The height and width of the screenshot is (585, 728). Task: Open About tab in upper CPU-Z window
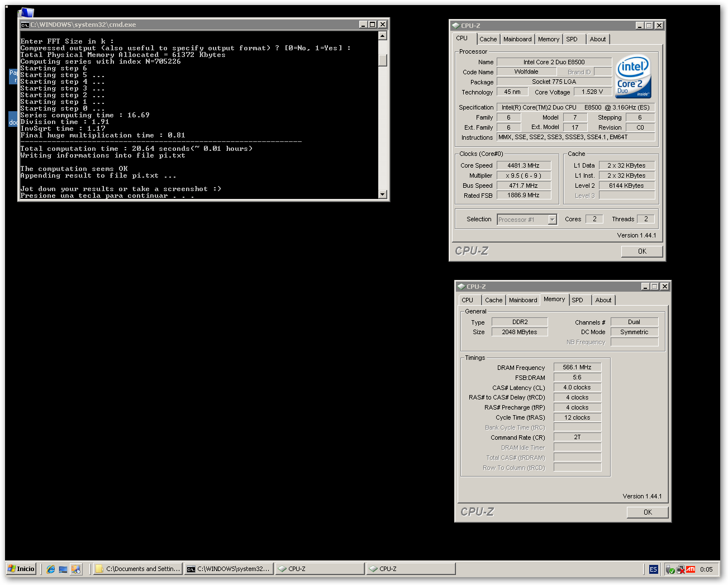[598, 39]
